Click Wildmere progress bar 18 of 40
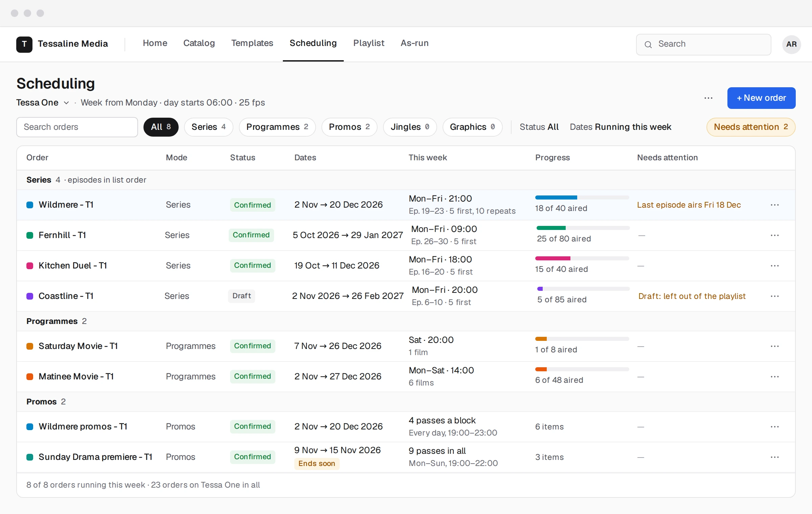 (x=582, y=197)
